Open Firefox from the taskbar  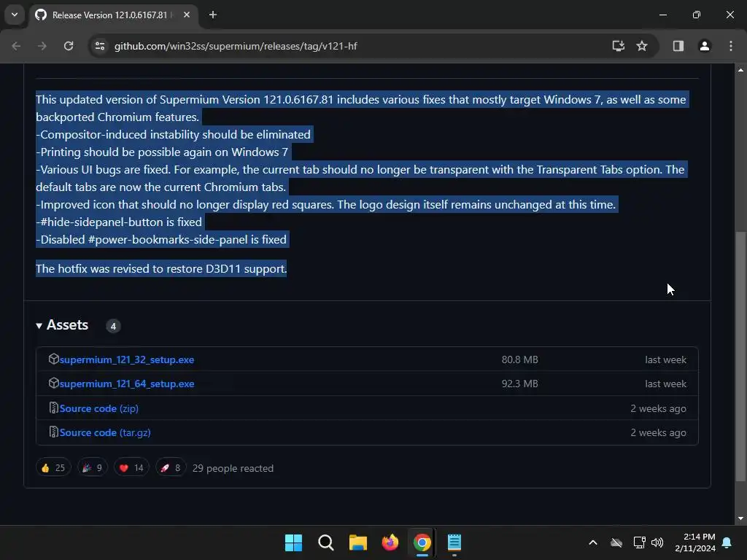coord(390,542)
